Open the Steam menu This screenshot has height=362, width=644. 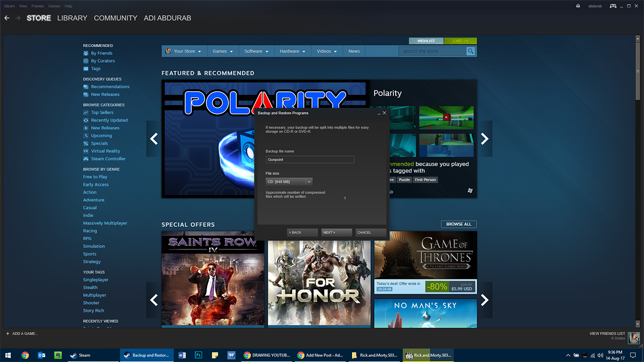tap(10, 6)
